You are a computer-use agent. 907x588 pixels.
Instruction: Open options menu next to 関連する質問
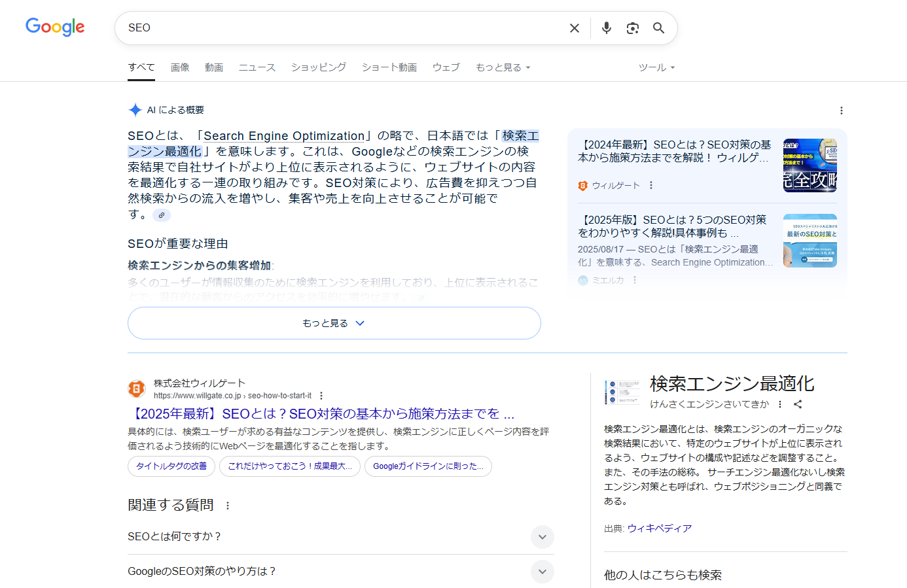click(228, 506)
